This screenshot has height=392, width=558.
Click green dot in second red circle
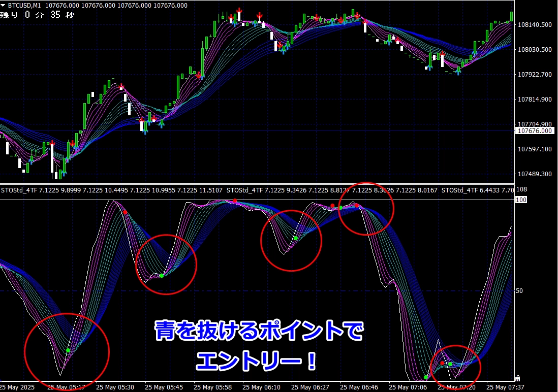[x=162, y=276]
